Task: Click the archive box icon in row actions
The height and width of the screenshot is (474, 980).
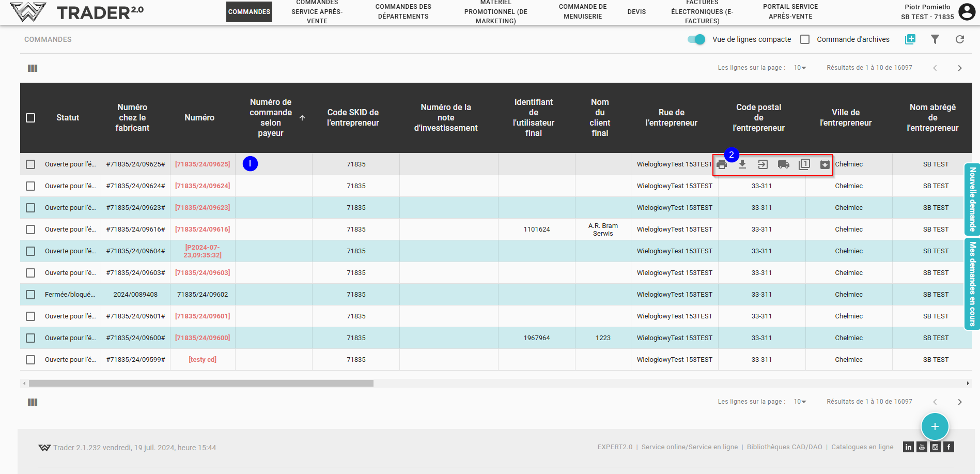Action: (825, 164)
